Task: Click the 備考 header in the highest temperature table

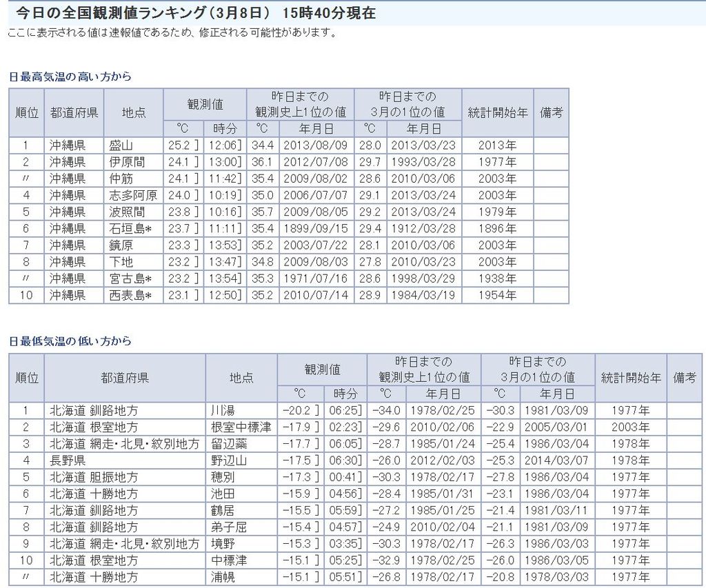Action: click(551, 112)
